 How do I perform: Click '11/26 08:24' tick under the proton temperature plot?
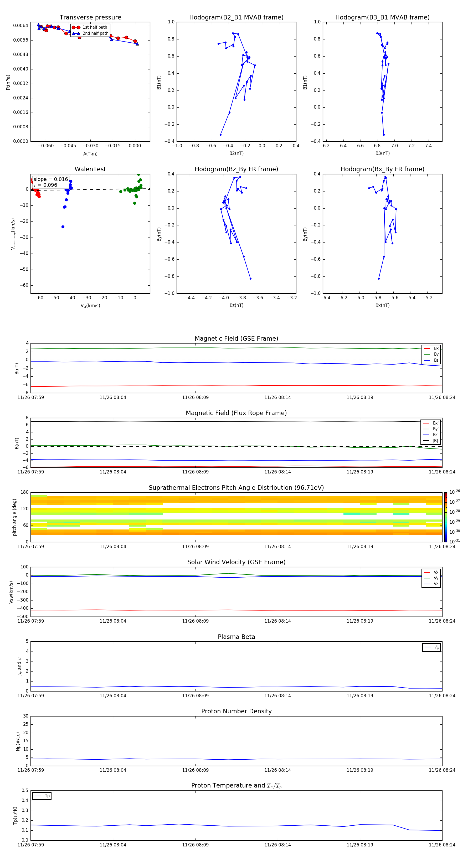442,845
